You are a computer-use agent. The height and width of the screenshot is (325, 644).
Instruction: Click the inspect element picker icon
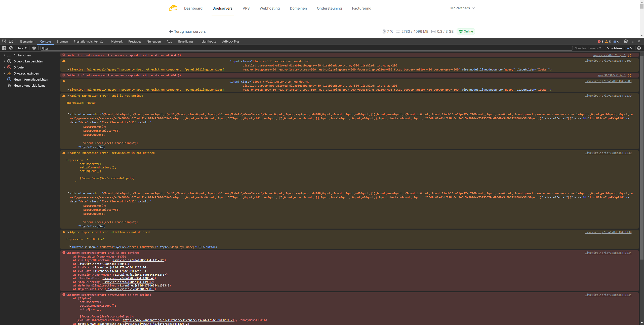pos(4,42)
